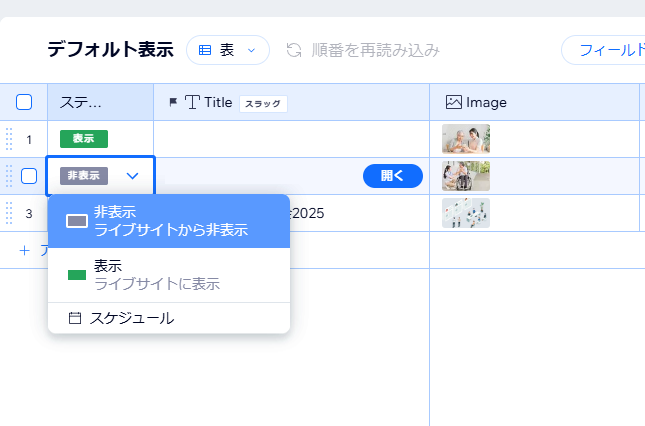Click the Image column header label
The height and width of the screenshot is (426, 645).
486,102
